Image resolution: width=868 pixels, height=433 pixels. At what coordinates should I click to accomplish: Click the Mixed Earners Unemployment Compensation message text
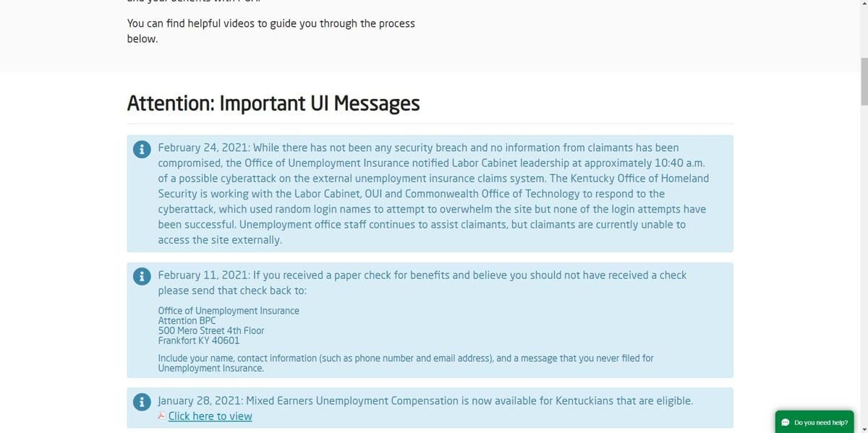tap(425, 400)
